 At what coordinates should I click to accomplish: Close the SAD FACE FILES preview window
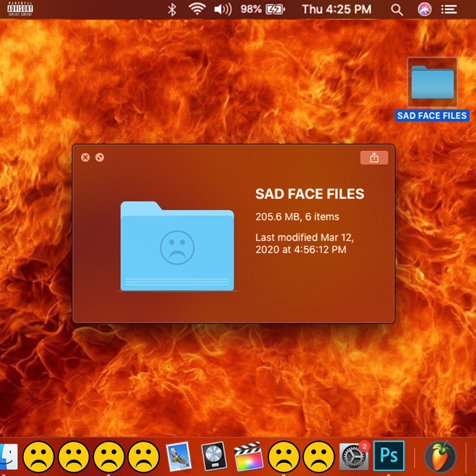(86, 157)
